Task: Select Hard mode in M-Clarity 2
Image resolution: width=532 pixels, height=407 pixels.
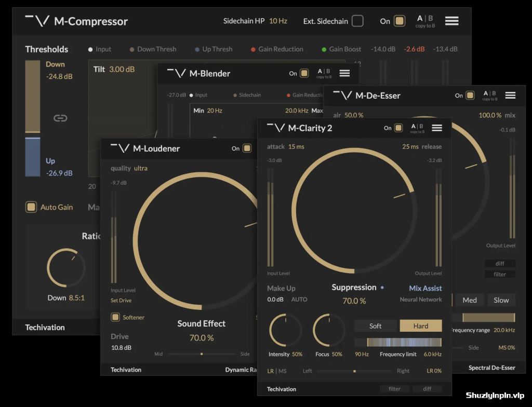Action: 421,326
